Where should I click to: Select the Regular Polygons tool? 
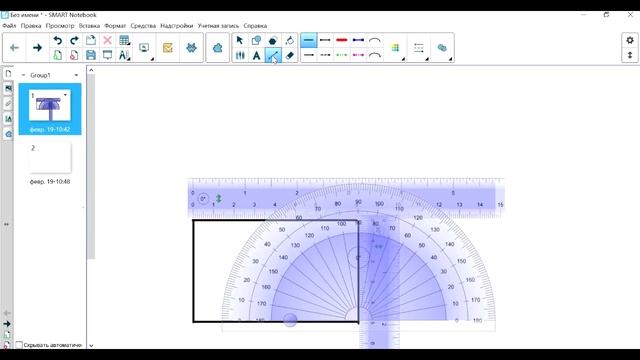coord(273,40)
